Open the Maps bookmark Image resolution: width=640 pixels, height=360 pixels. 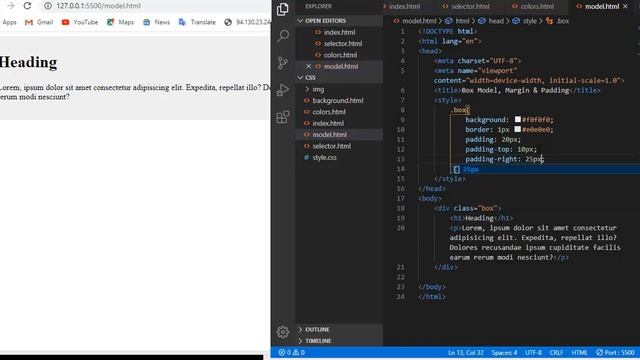click(120, 22)
